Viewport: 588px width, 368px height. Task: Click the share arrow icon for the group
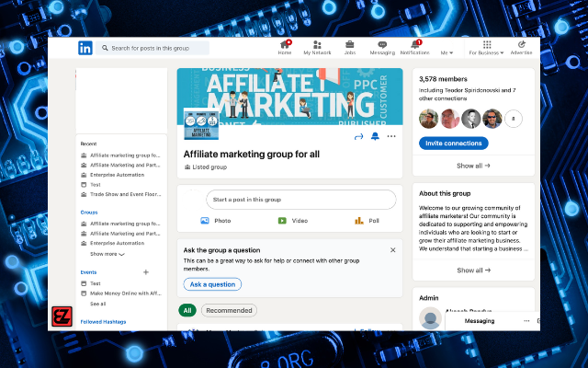tap(359, 137)
